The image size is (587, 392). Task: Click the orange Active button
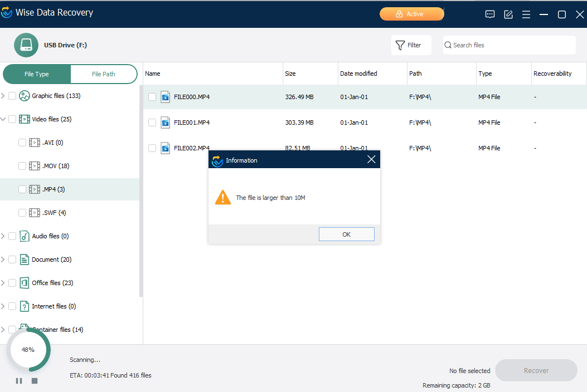(411, 14)
